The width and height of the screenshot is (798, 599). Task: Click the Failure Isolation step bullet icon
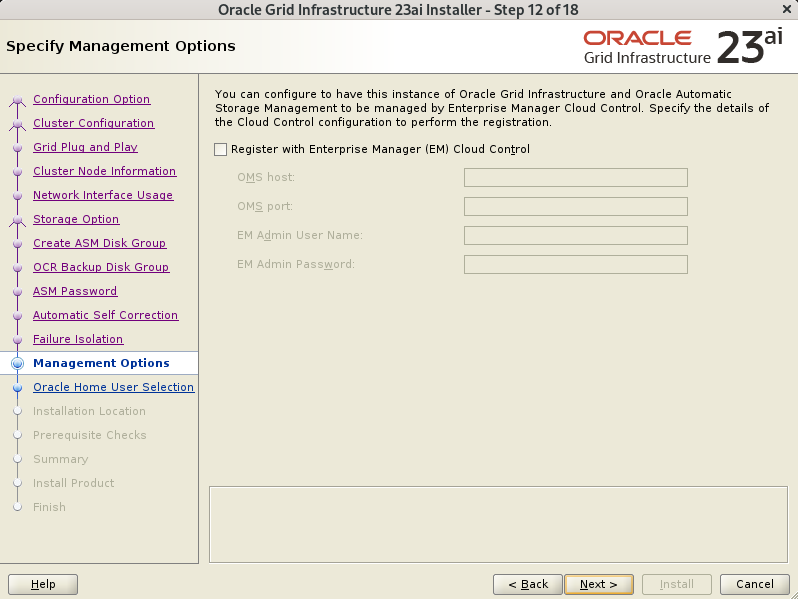17,339
